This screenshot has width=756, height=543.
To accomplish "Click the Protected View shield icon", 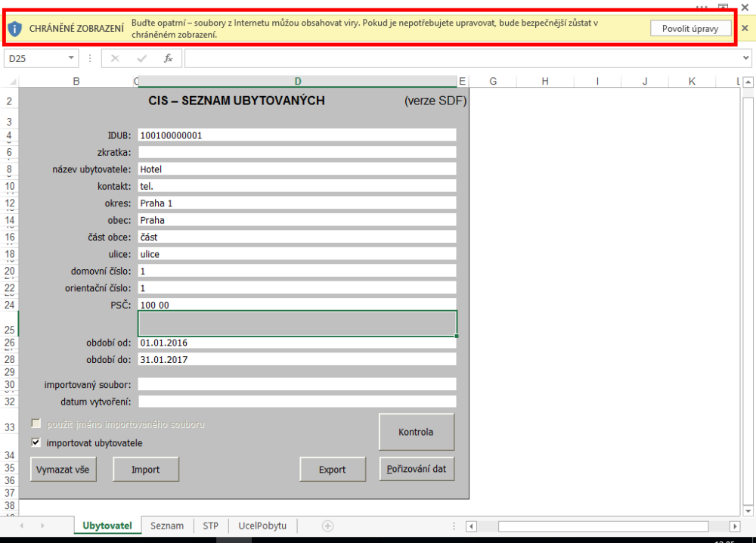I will point(14,28).
